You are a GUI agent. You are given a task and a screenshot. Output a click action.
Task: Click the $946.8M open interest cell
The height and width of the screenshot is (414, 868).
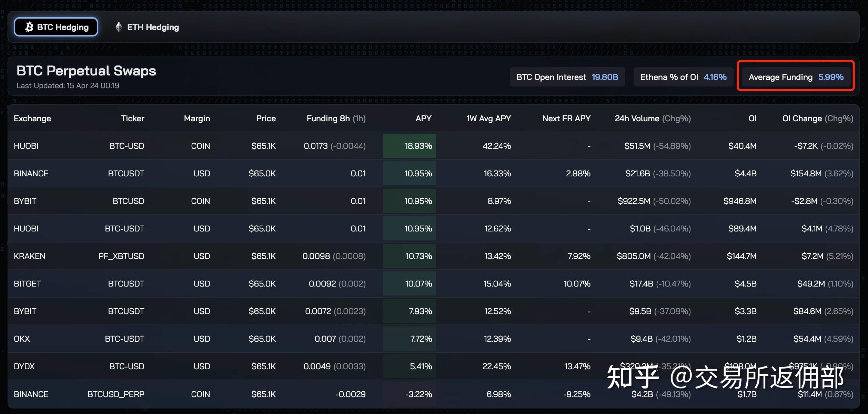tap(740, 201)
